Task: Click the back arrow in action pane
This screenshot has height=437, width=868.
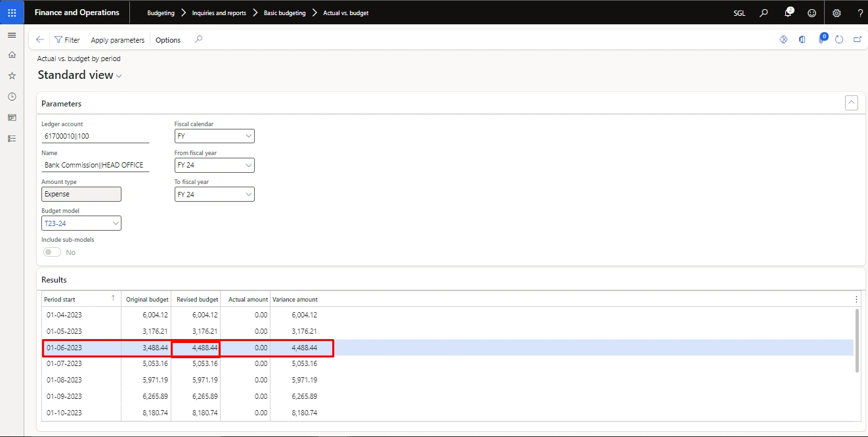Action: pyautogui.click(x=40, y=40)
